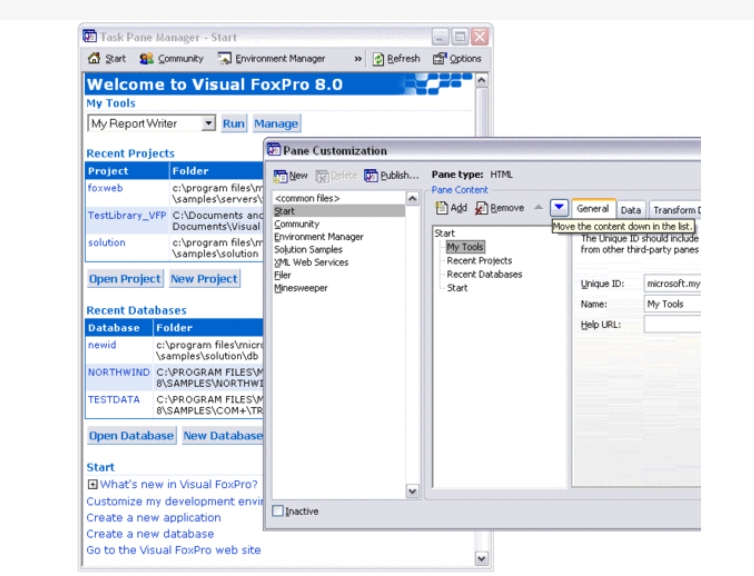Image resolution: width=754 pixels, height=576 pixels.
Task: Click Task Pane scrollbar down arrow
Action: point(481,558)
